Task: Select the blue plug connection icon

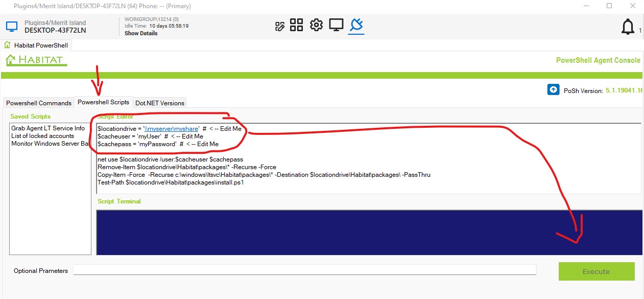Action: [x=356, y=25]
